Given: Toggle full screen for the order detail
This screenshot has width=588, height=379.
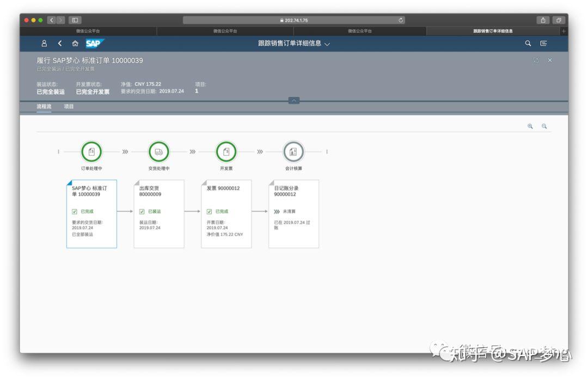Looking at the screenshot, I should (x=536, y=60).
